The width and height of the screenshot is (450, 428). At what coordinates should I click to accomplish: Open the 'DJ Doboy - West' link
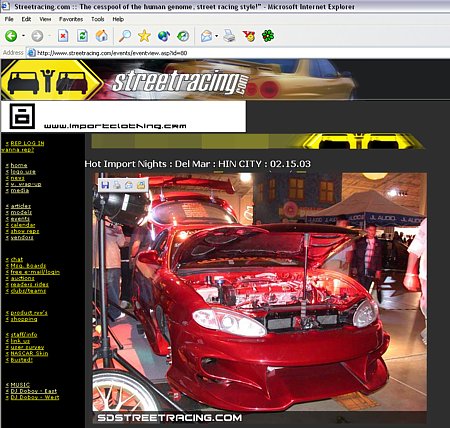click(x=35, y=397)
